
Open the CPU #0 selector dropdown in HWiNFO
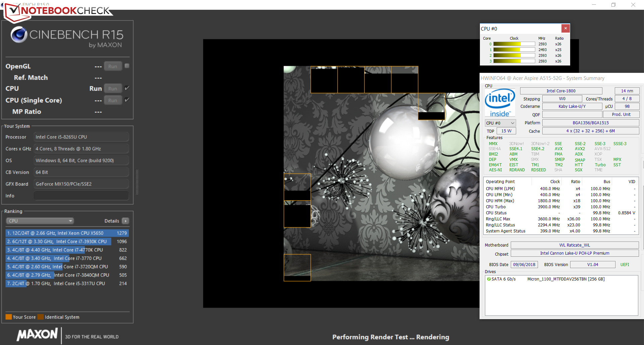(500, 123)
